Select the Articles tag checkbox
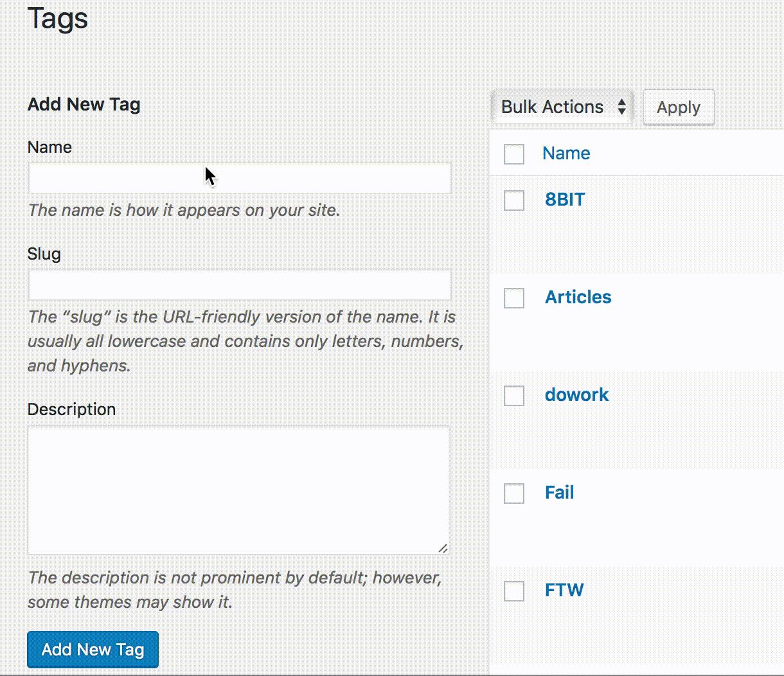The image size is (784, 676). coord(514,298)
